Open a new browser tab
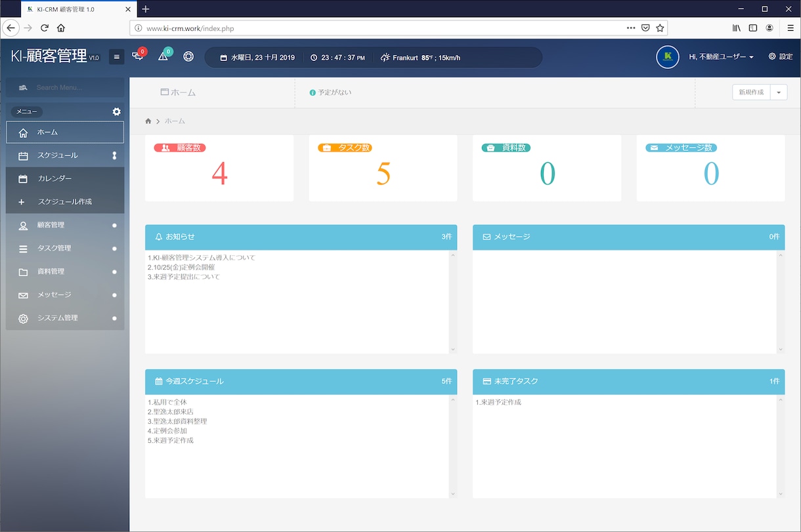 point(146,9)
